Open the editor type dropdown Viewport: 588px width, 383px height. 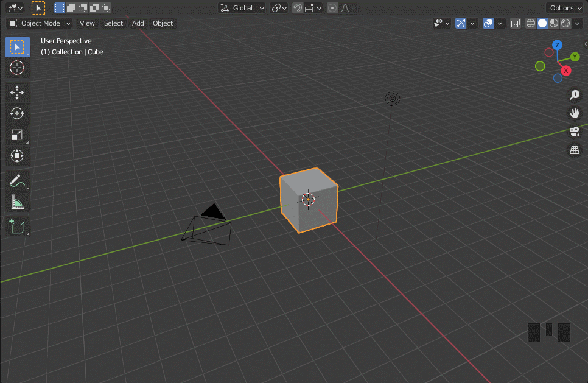pyautogui.click(x=15, y=8)
